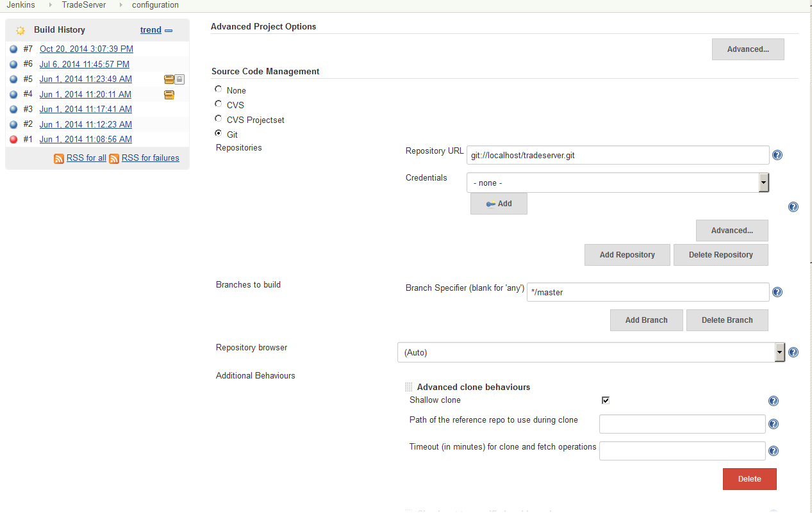Click help icon next to Repository browser
This screenshot has height=513, width=812.
[x=793, y=352]
